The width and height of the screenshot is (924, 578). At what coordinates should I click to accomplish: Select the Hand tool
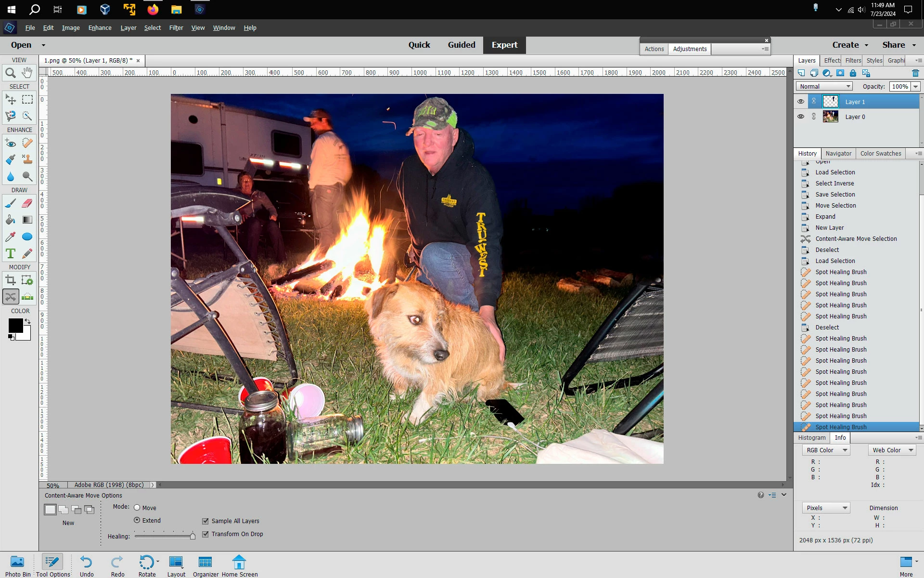(27, 73)
